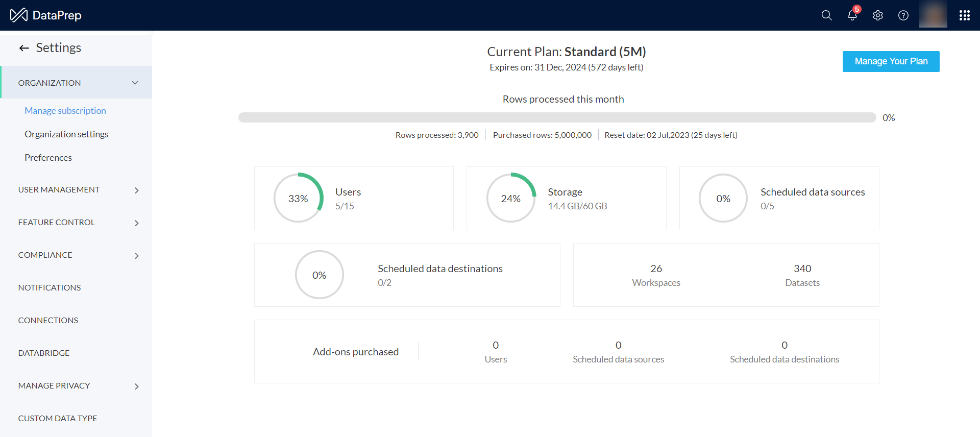Open the settings gear icon

pos(877,15)
